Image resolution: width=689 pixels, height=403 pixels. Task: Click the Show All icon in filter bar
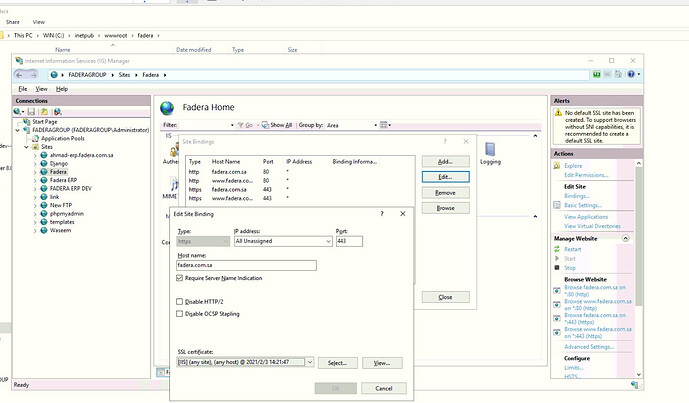point(265,125)
